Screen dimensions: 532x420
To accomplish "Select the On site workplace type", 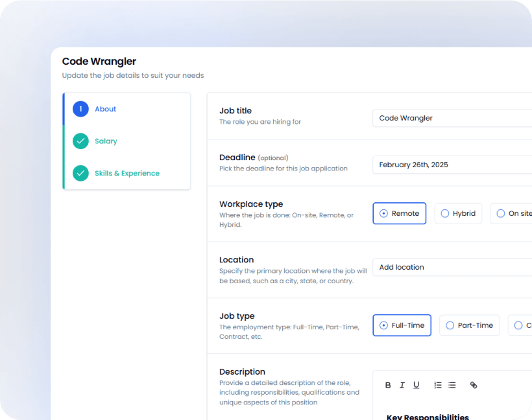I will [511, 213].
